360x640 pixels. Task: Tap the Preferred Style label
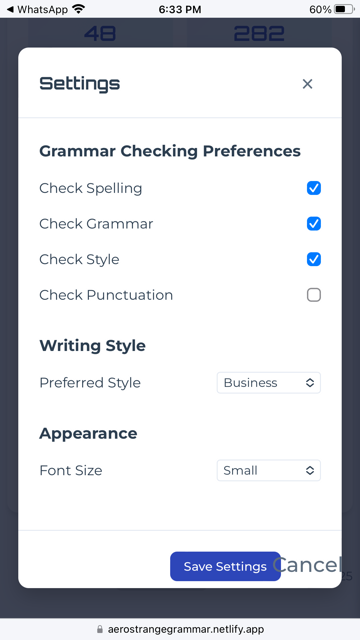tap(90, 383)
